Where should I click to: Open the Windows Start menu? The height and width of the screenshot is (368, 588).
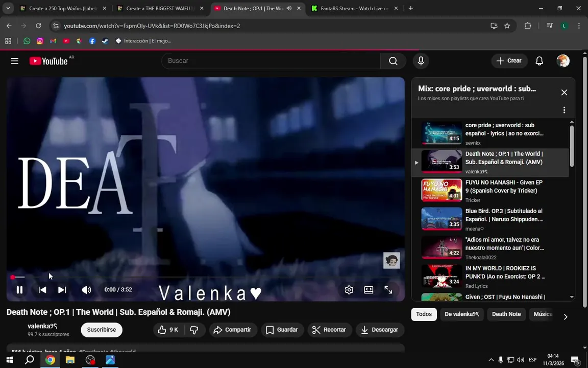click(x=9, y=360)
